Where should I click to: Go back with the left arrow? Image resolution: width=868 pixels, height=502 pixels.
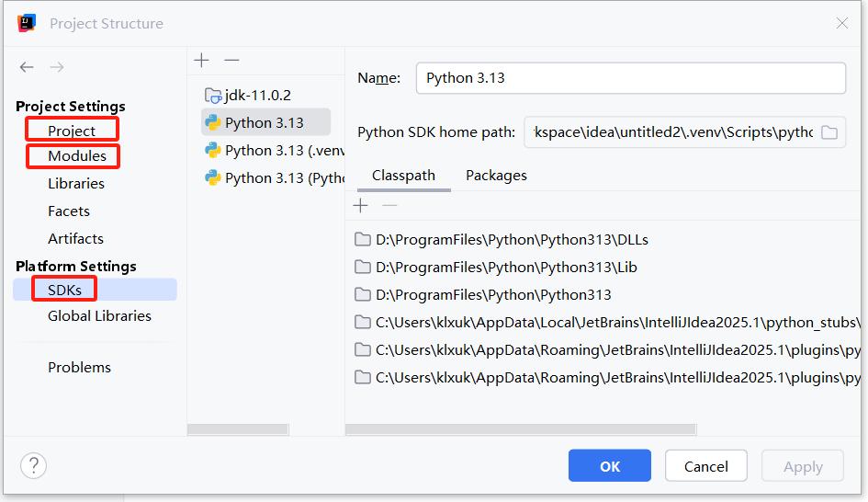[x=27, y=67]
